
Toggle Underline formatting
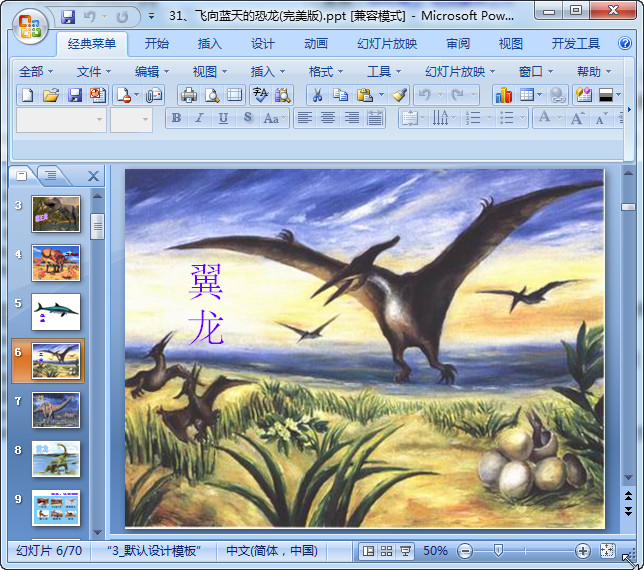[x=223, y=118]
